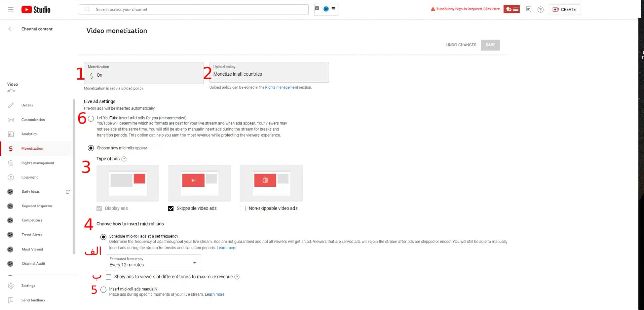Click the TubeBuddy warning triangle icon
Screen dimensions: 644x310
(433, 9)
